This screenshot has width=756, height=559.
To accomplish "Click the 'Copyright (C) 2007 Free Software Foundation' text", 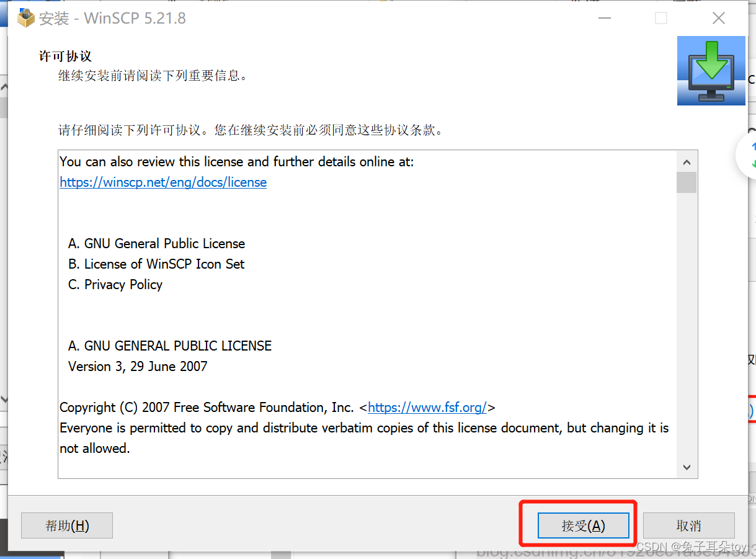I will pyautogui.click(x=207, y=408).
